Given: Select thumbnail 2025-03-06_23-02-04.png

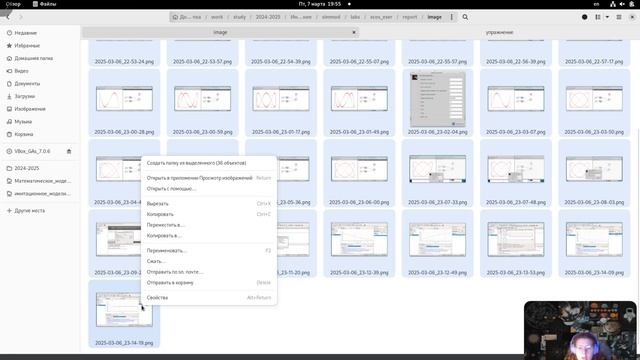Looking at the screenshot, I should click(438, 103).
